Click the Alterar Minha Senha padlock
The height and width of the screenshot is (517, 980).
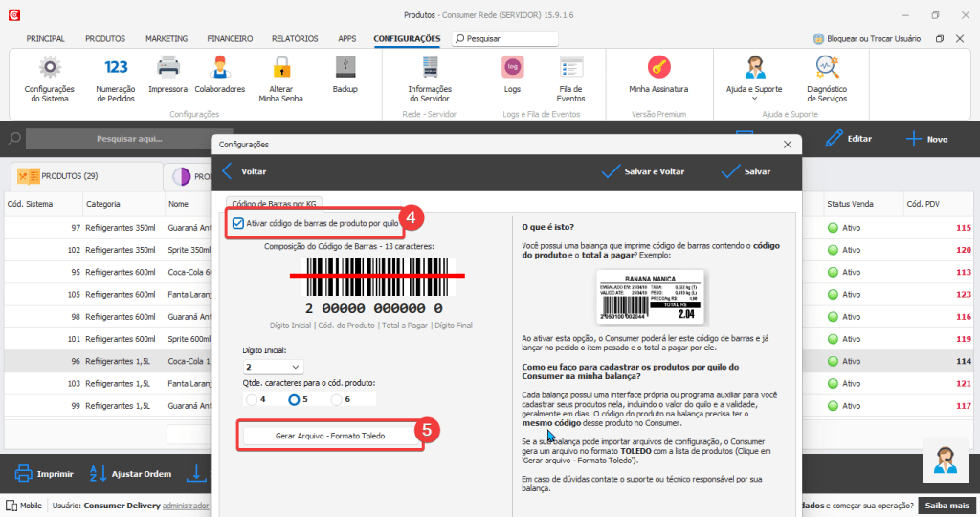click(x=280, y=70)
